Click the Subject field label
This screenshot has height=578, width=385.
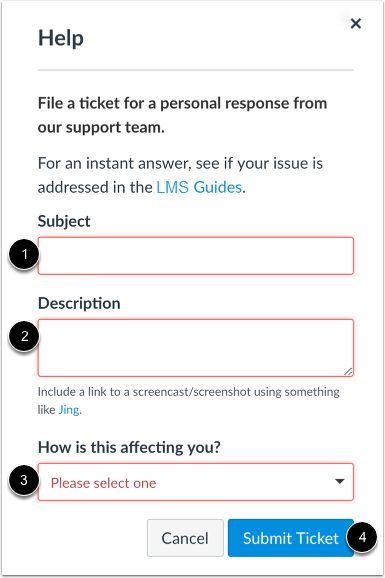pyautogui.click(x=64, y=222)
